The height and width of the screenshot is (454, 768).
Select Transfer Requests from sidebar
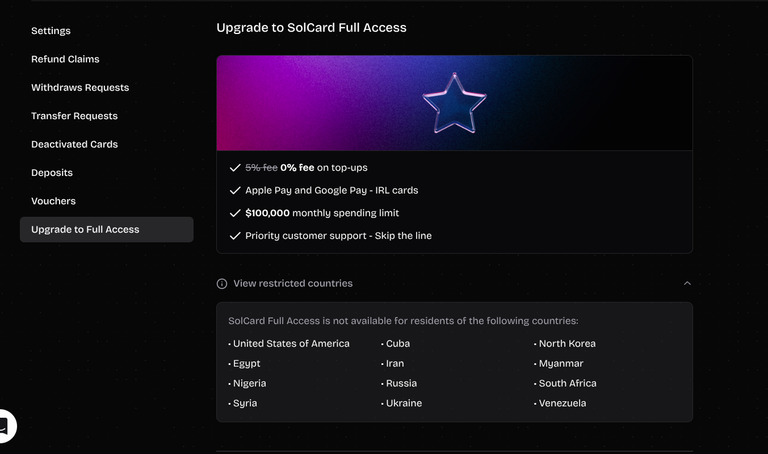click(x=74, y=116)
